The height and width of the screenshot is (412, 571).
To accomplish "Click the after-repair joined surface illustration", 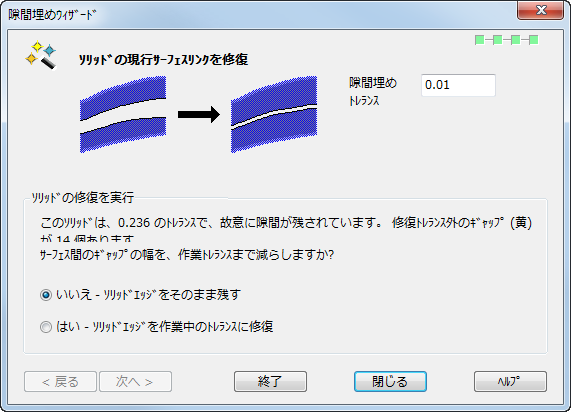I will pos(274,114).
